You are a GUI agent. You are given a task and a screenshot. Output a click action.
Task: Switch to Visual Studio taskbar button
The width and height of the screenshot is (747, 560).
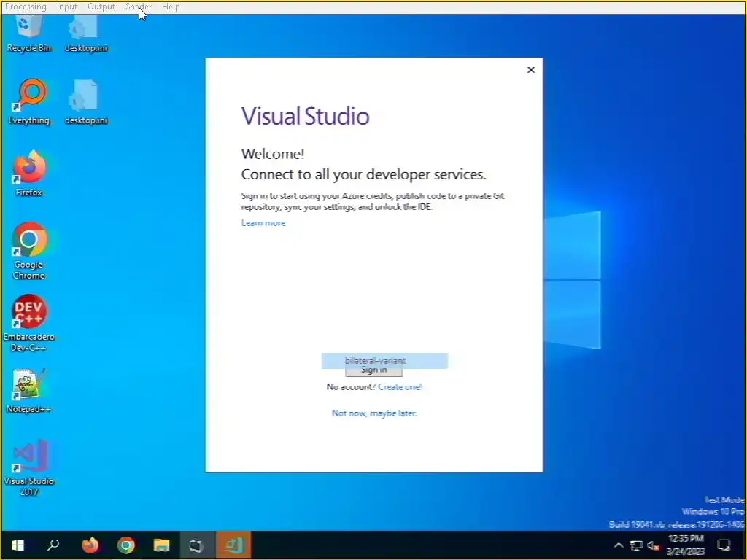pyautogui.click(x=233, y=545)
